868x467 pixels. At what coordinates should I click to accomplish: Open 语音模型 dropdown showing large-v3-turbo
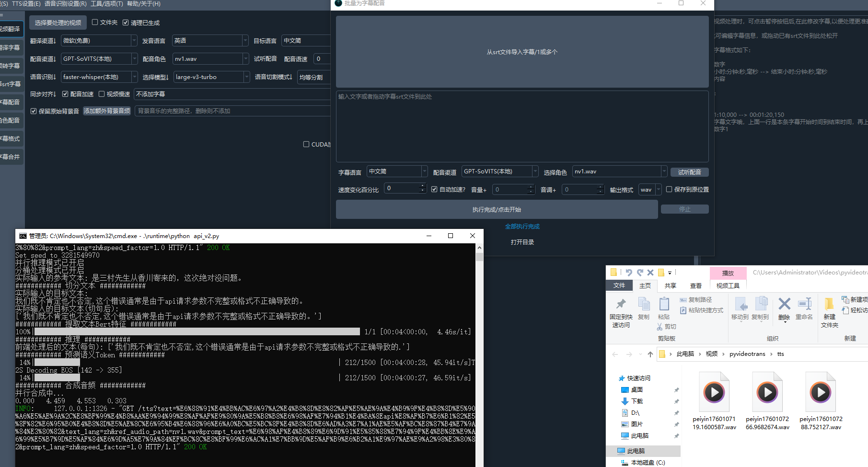211,77
